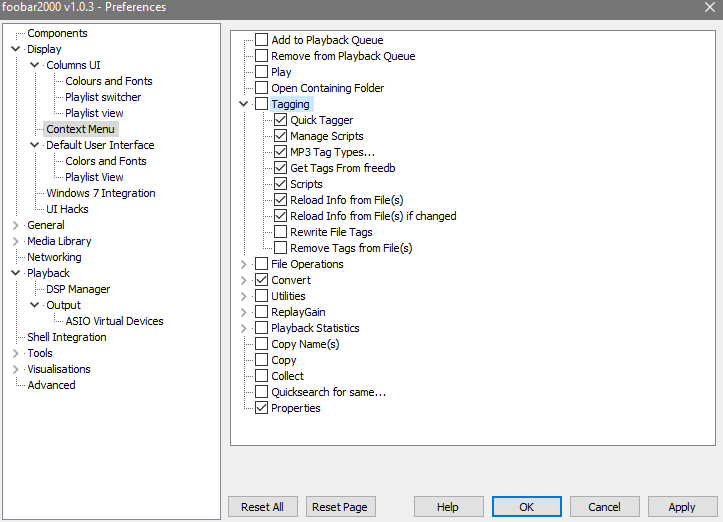Screen dimensions: 723x522
Task: Go to the Advanced preferences page
Action: point(51,385)
